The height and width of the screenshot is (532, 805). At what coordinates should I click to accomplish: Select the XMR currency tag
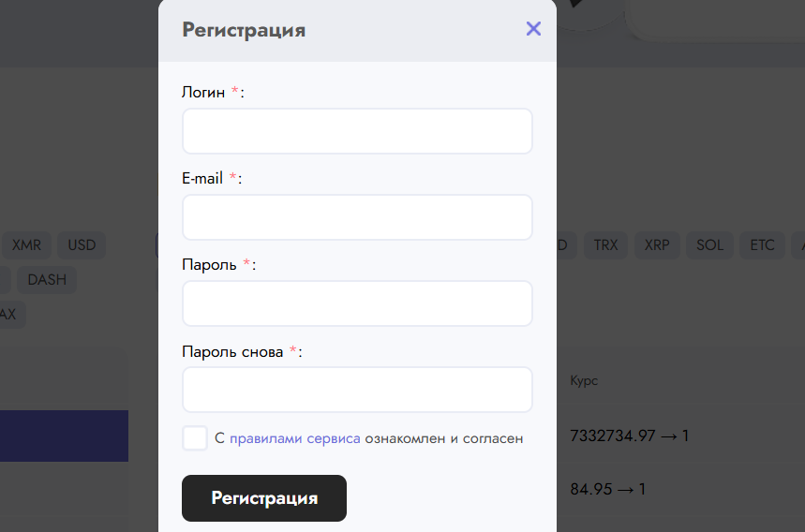[26, 245]
